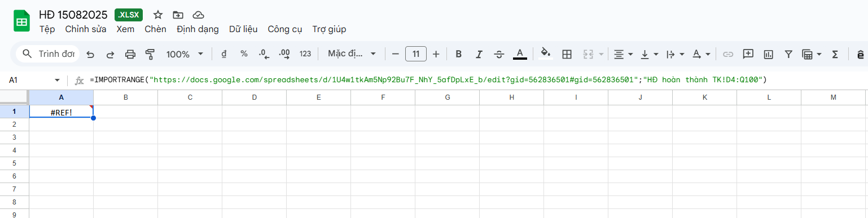Click the insert link icon
This screenshot has height=218, width=868.
click(x=728, y=54)
